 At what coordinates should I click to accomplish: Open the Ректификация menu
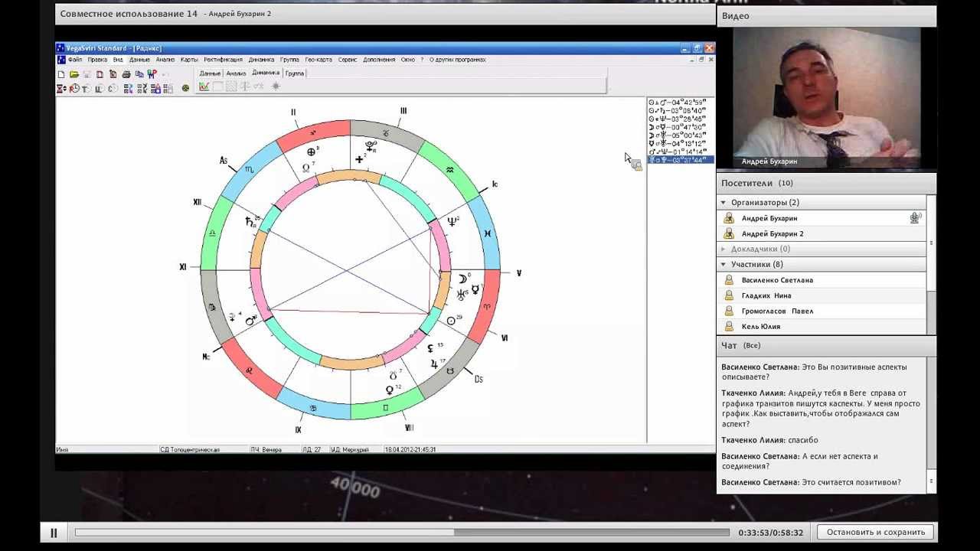tap(223, 60)
